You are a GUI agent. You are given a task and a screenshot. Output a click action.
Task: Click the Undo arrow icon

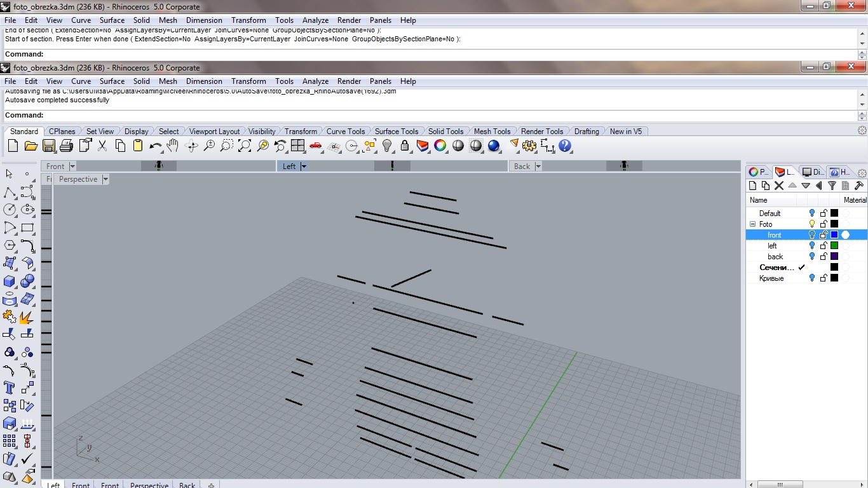click(155, 146)
